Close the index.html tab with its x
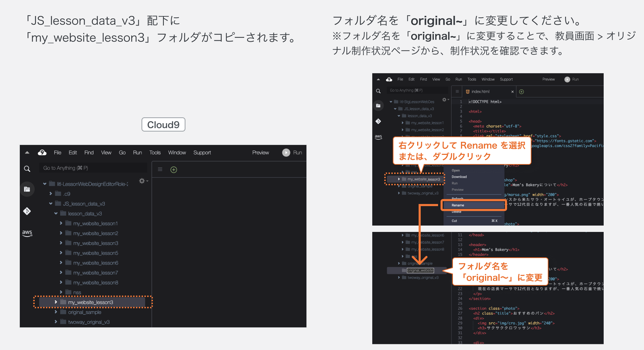644x350 pixels. coord(512,92)
